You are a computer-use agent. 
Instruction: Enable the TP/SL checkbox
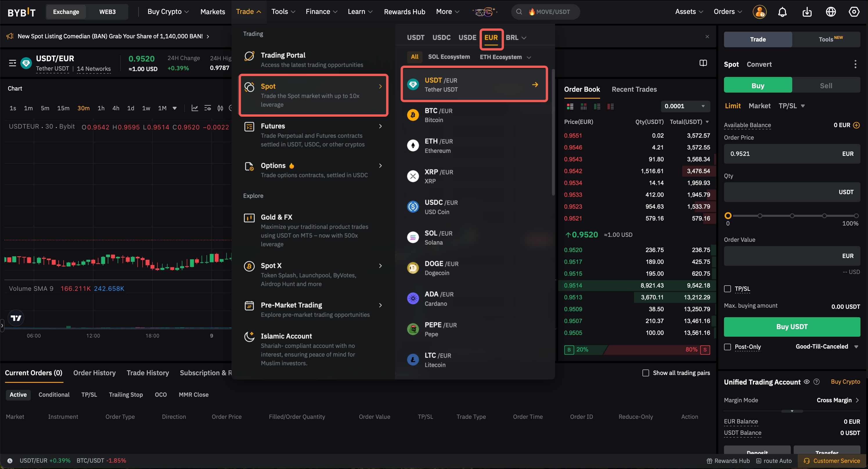click(727, 289)
